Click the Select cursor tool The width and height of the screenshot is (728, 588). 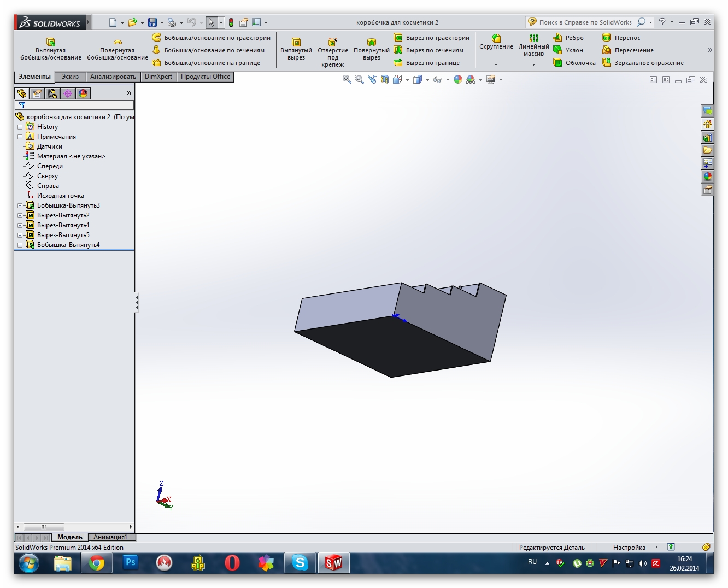[212, 22]
